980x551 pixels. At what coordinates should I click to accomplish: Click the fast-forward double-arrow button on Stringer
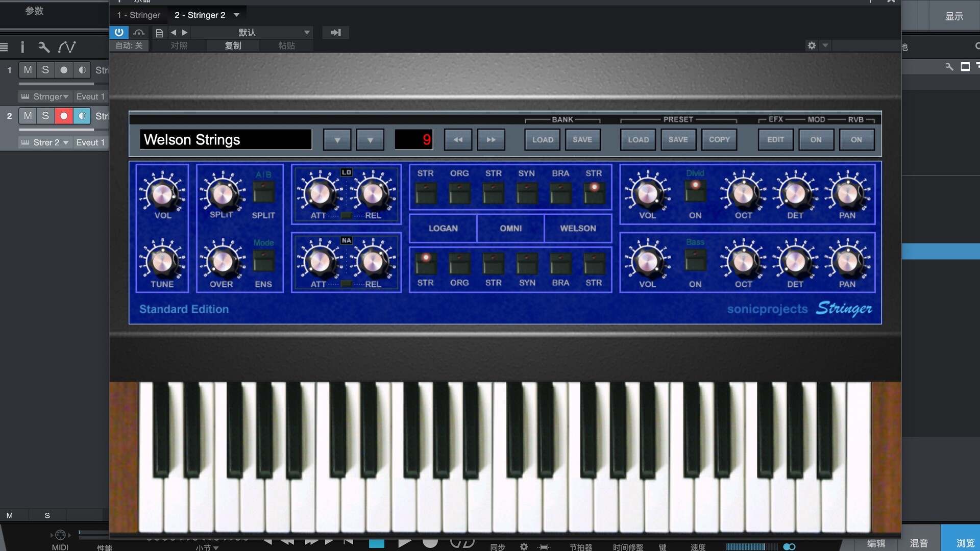(491, 139)
